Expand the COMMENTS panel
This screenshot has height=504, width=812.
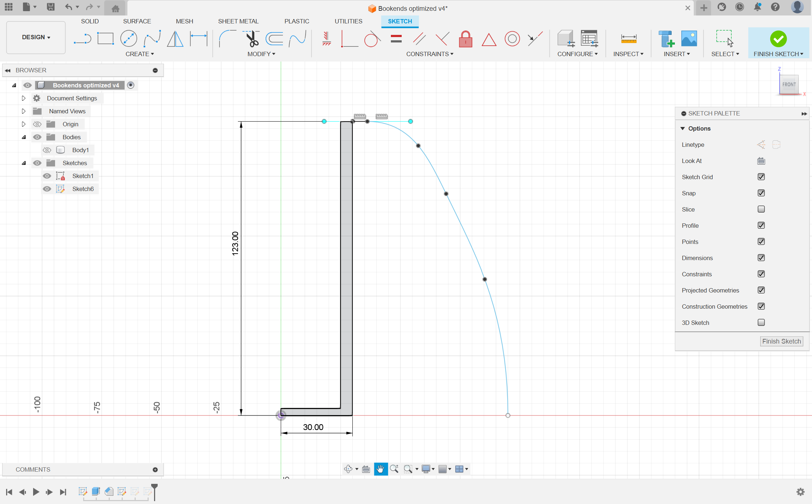[x=155, y=469]
